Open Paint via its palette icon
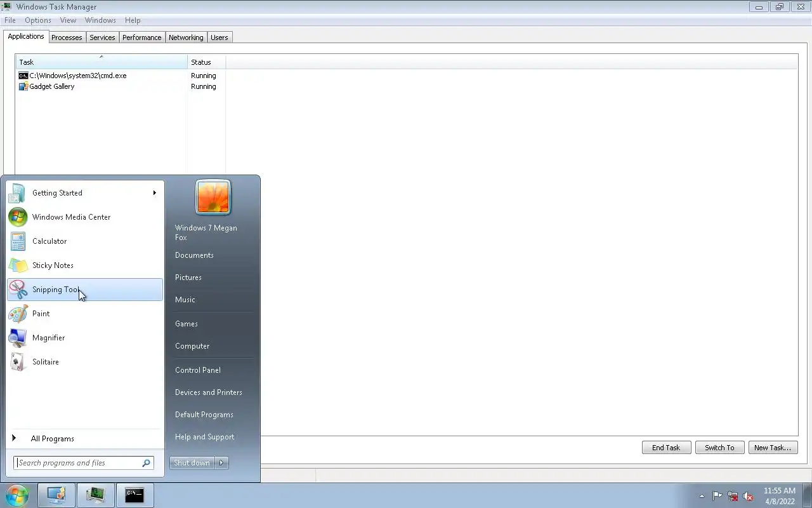Screen dimensions: 812x508 click(x=18, y=314)
